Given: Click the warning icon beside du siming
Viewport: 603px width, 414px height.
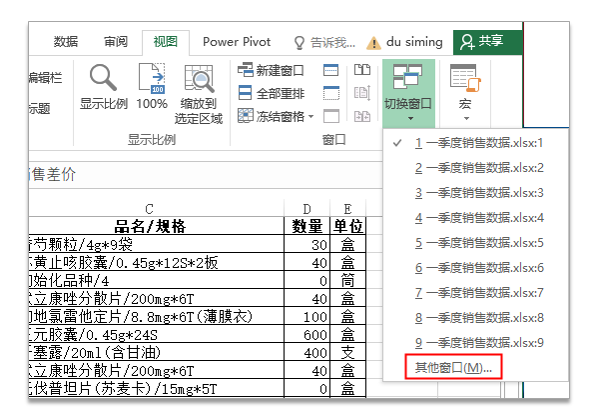Looking at the screenshot, I should [x=373, y=43].
